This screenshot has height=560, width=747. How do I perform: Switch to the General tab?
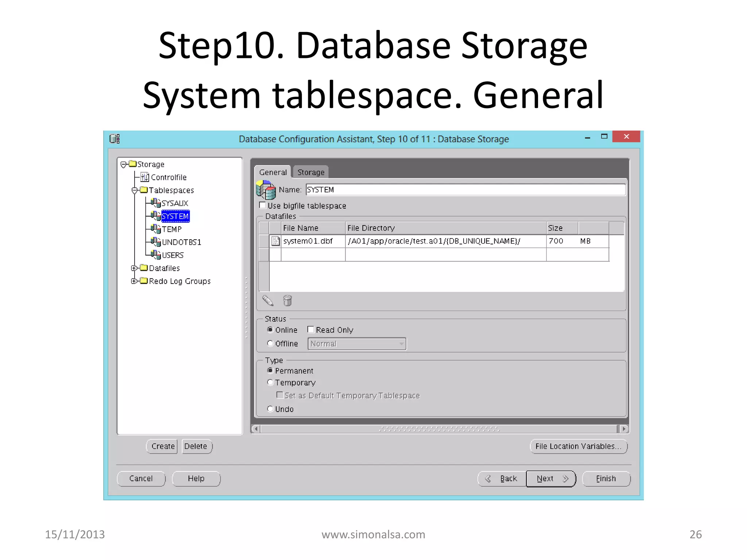click(273, 172)
